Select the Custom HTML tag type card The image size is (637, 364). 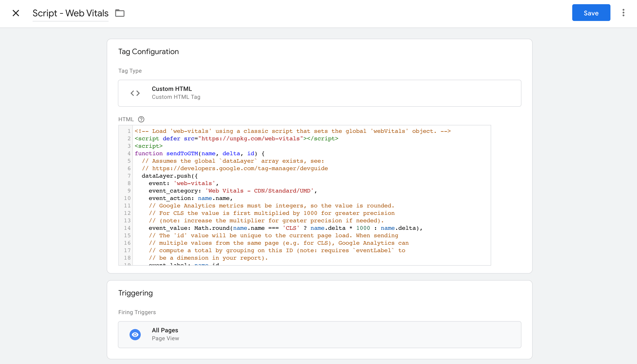319,93
